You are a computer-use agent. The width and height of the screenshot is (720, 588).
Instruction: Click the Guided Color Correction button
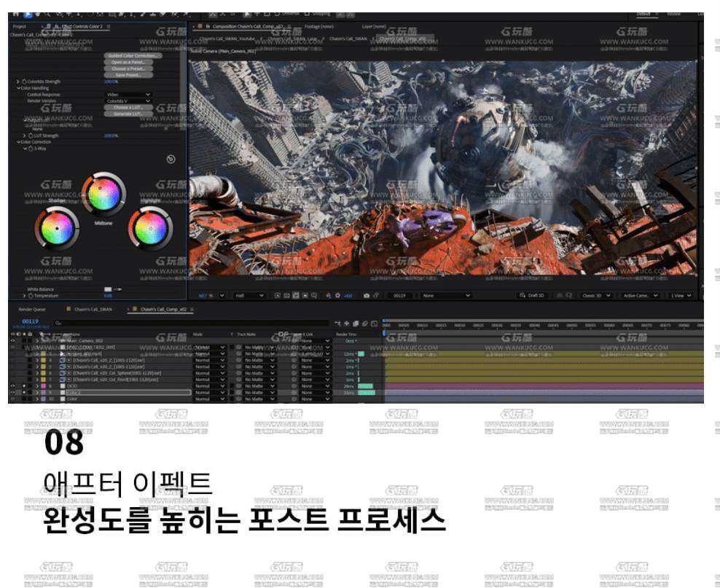pyautogui.click(x=133, y=55)
